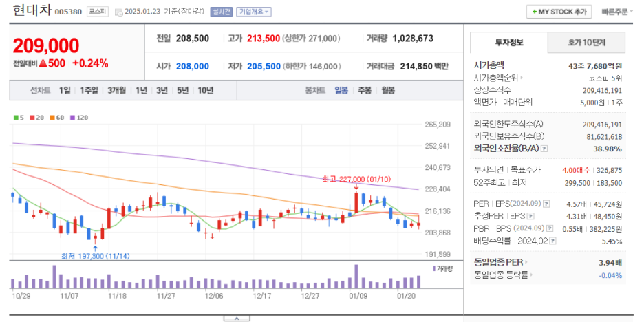Click the purple 거래량 legend marker
Viewport: 644px width, 322px height.
tap(434, 268)
